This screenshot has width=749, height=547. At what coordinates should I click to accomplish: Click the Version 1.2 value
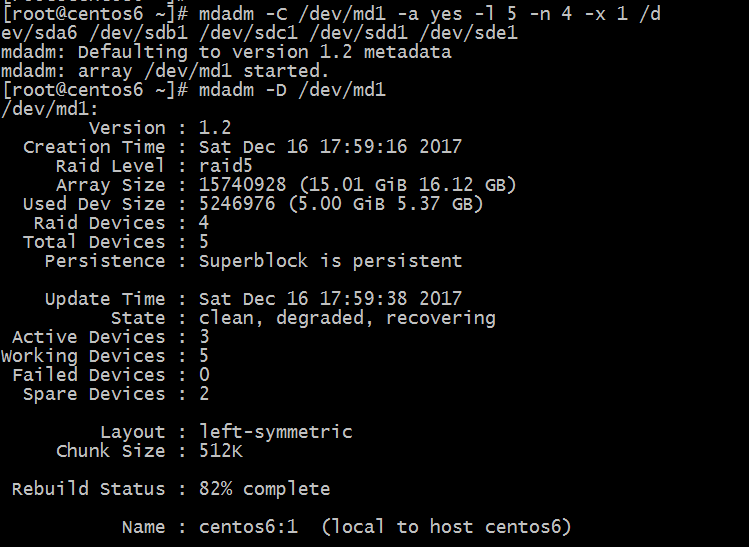[215, 128]
